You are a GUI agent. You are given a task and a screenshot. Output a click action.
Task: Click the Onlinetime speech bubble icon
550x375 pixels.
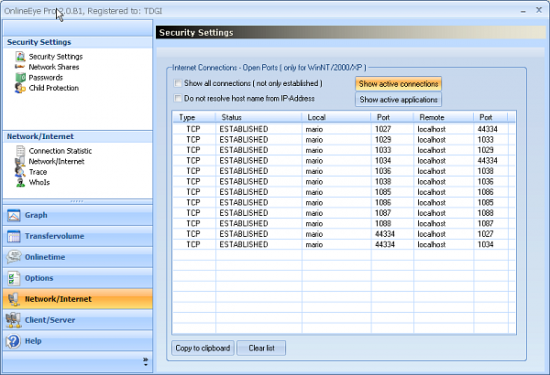pyautogui.click(x=14, y=257)
